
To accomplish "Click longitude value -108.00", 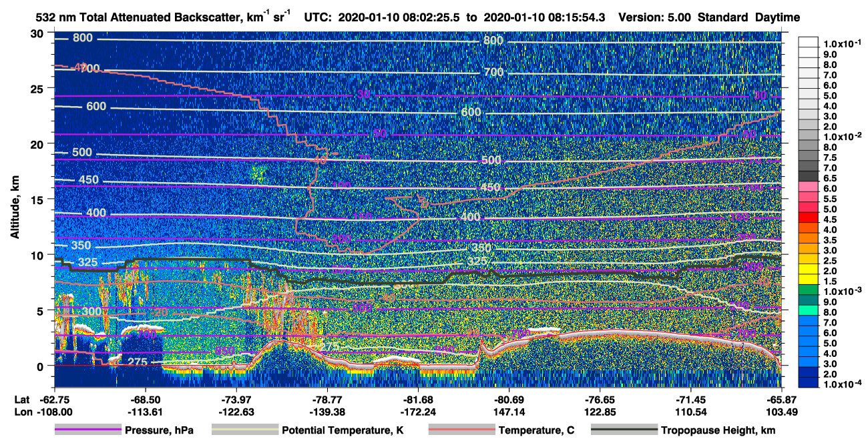I will click(x=54, y=412).
